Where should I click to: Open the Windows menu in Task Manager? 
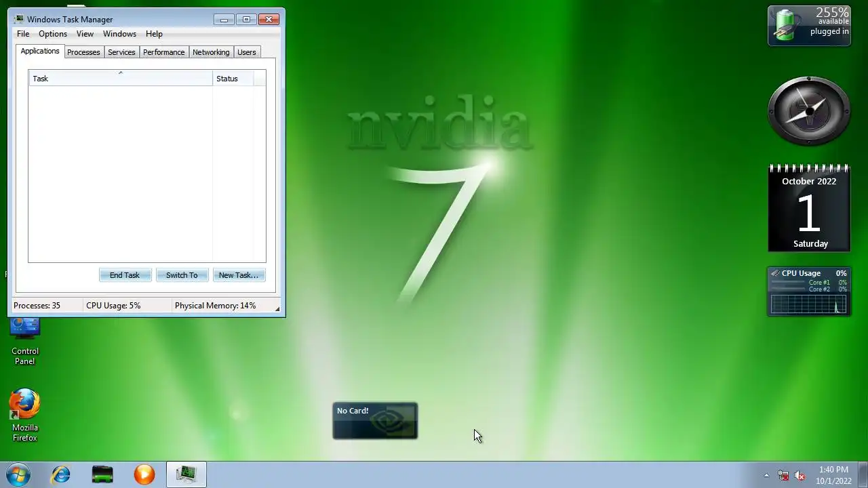119,34
